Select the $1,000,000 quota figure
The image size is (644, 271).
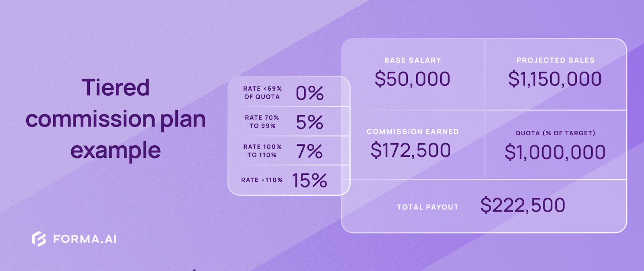click(x=555, y=152)
